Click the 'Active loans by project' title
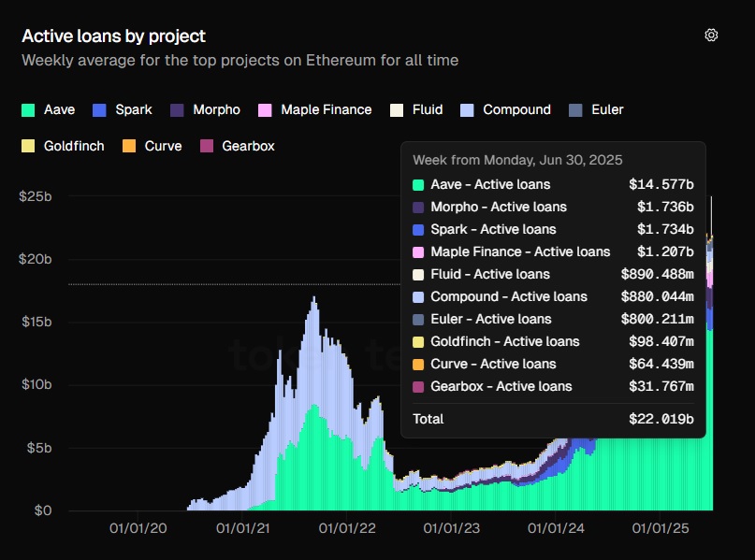The width and height of the screenshot is (755, 560). tap(113, 36)
